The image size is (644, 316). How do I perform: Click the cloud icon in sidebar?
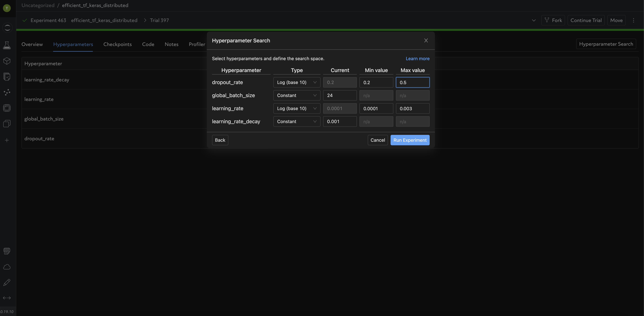point(7,267)
